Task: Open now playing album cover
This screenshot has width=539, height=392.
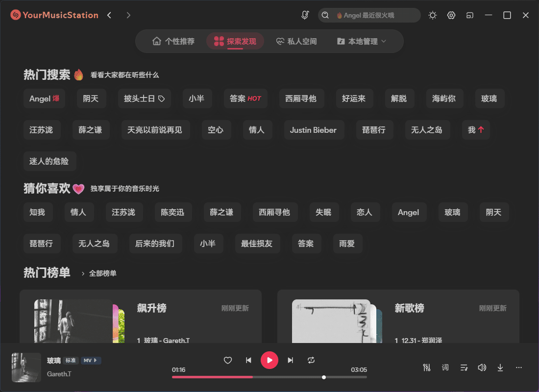Action: tap(26, 367)
